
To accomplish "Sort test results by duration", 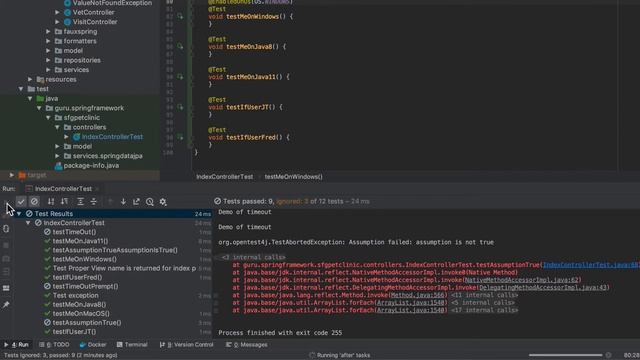I will (64, 202).
